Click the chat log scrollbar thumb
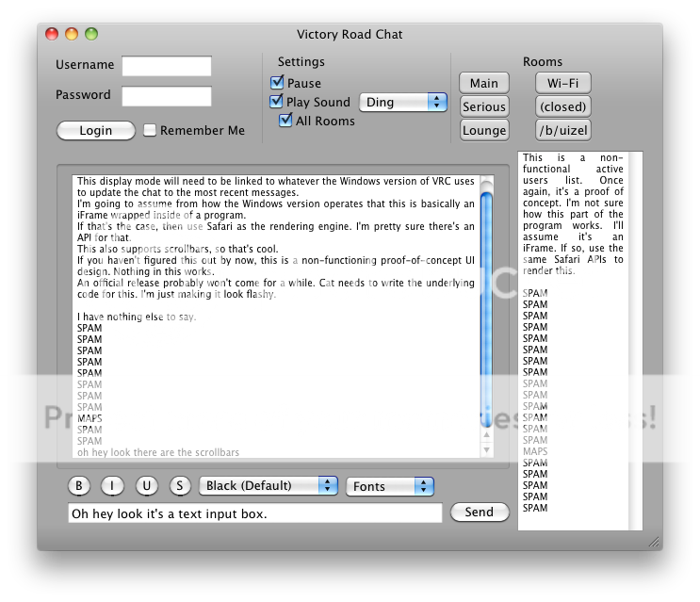The width and height of the screenshot is (700, 602). tap(486, 301)
